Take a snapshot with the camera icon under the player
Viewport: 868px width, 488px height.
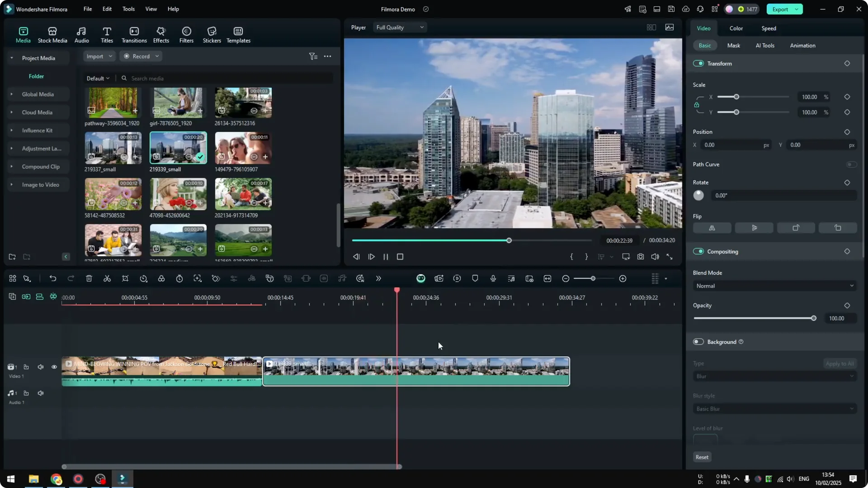pos(640,257)
